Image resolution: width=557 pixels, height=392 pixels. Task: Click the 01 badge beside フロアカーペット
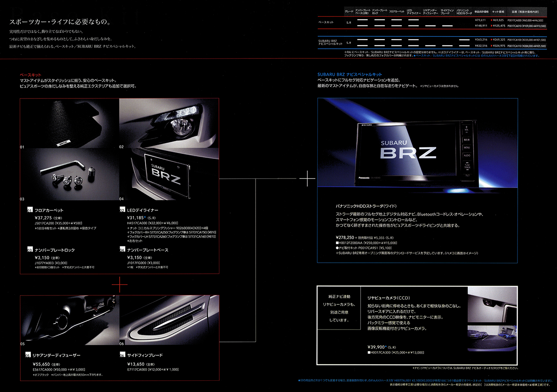[x=30, y=210]
